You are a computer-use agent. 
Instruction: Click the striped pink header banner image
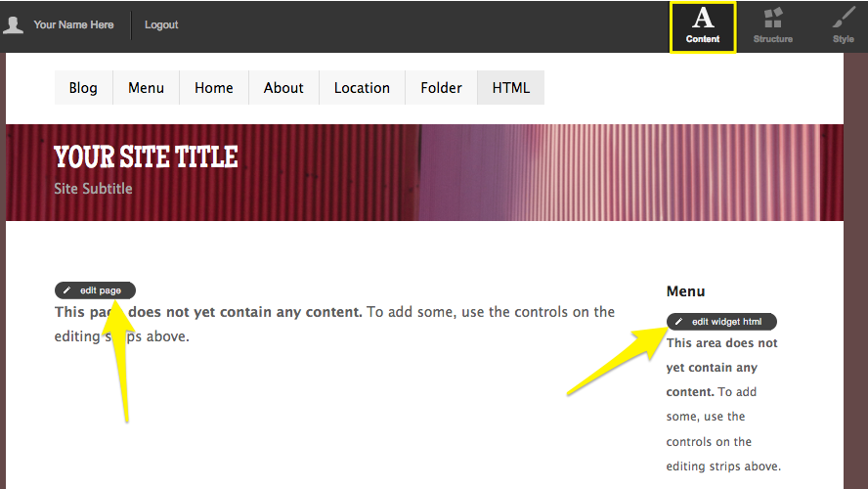[626, 171]
